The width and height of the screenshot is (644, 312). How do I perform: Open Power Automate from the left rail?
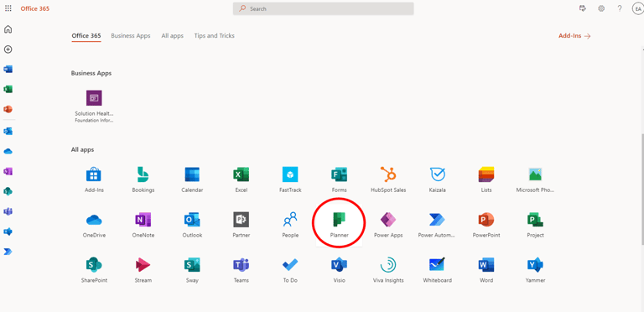8,252
